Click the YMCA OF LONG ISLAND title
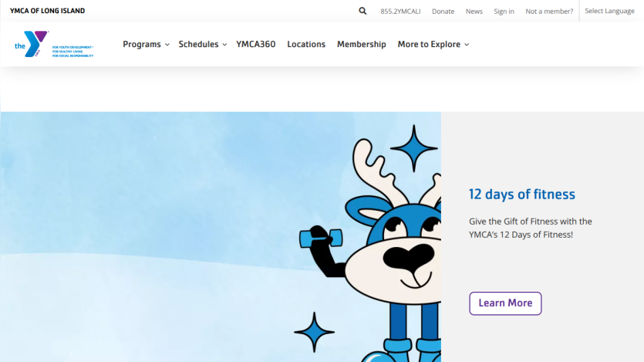This screenshot has width=644, height=362. [47, 11]
